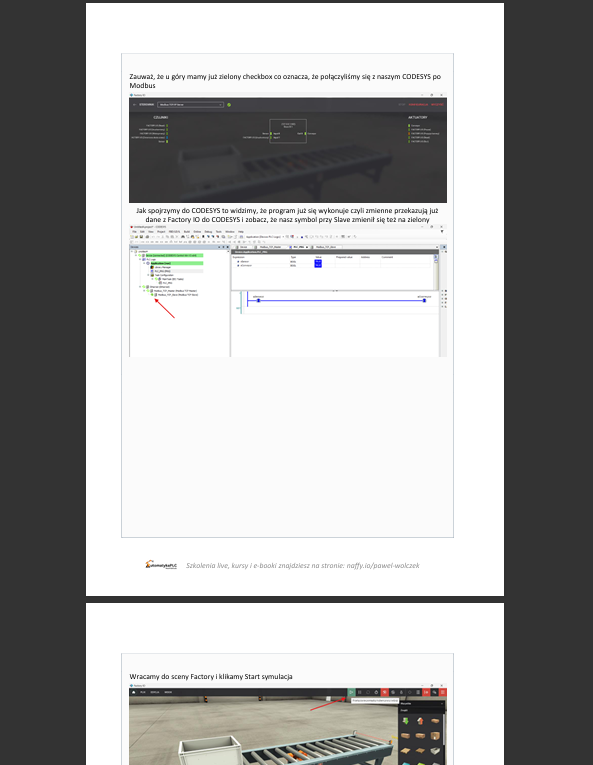Click the automatykaPLC logo in footer

tap(161, 565)
